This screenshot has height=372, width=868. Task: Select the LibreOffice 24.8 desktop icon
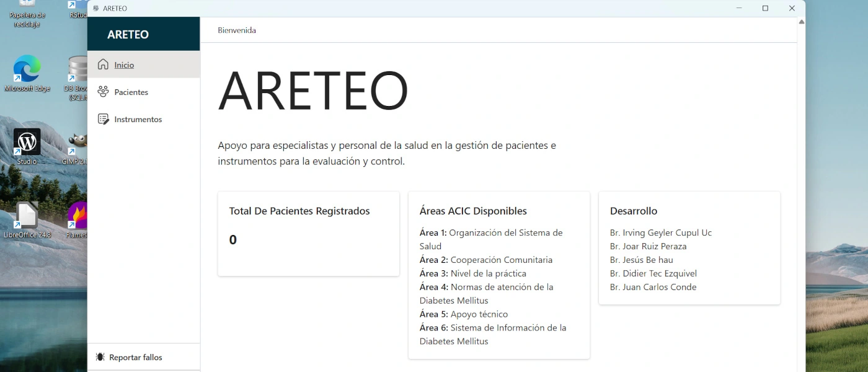(x=27, y=216)
